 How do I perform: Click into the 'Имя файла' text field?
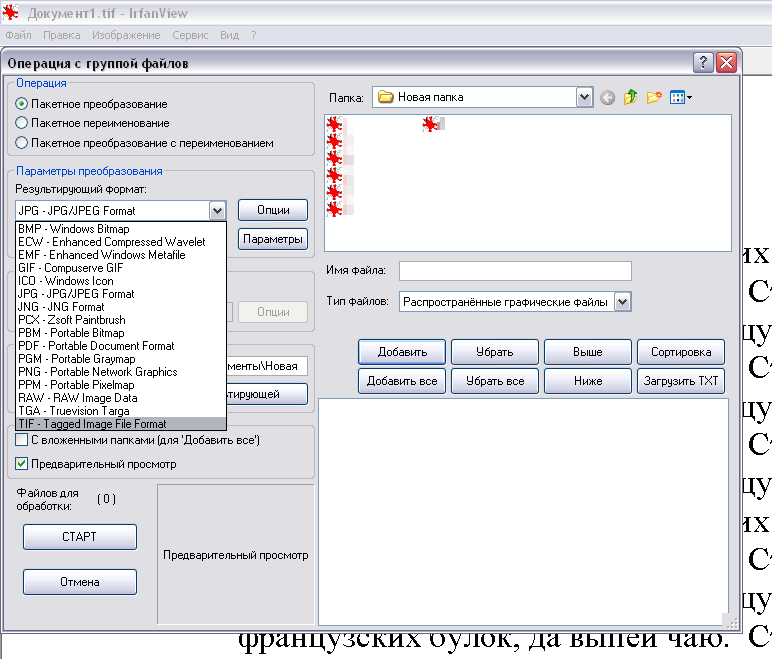[x=515, y=271]
